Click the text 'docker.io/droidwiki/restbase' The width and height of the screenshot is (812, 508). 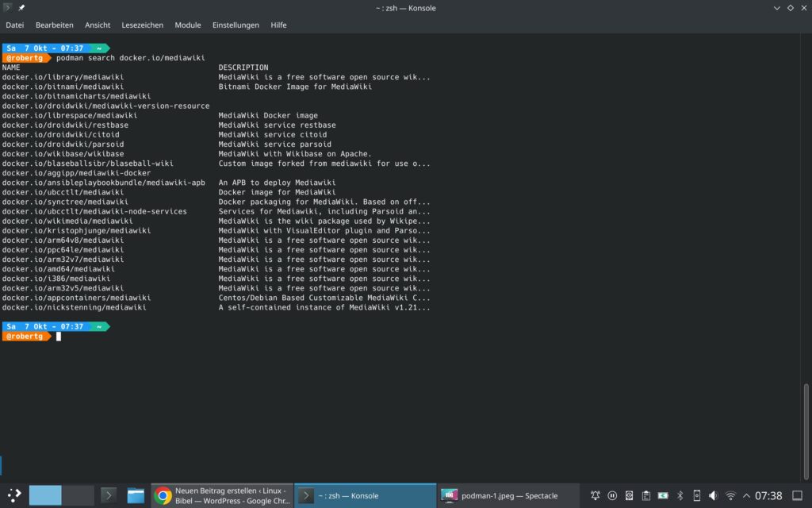[65, 125]
